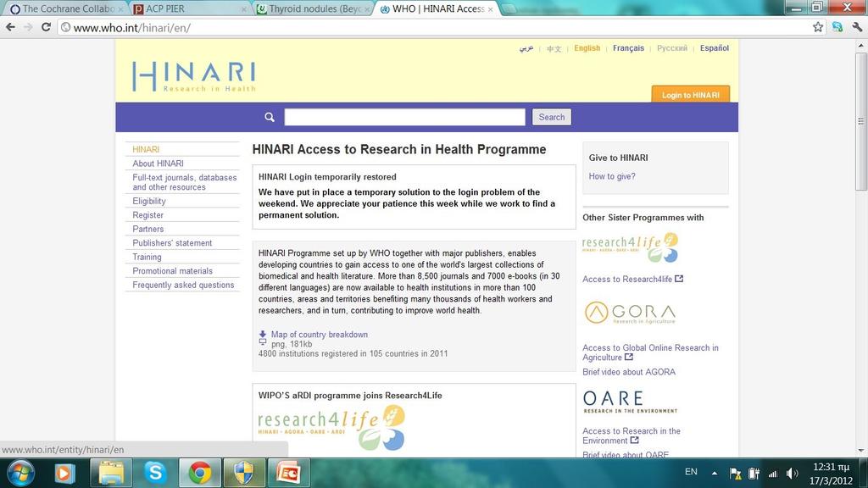Image resolution: width=868 pixels, height=488 pixels.
Task: Click the AGORA logo
Action: point(630,313)
